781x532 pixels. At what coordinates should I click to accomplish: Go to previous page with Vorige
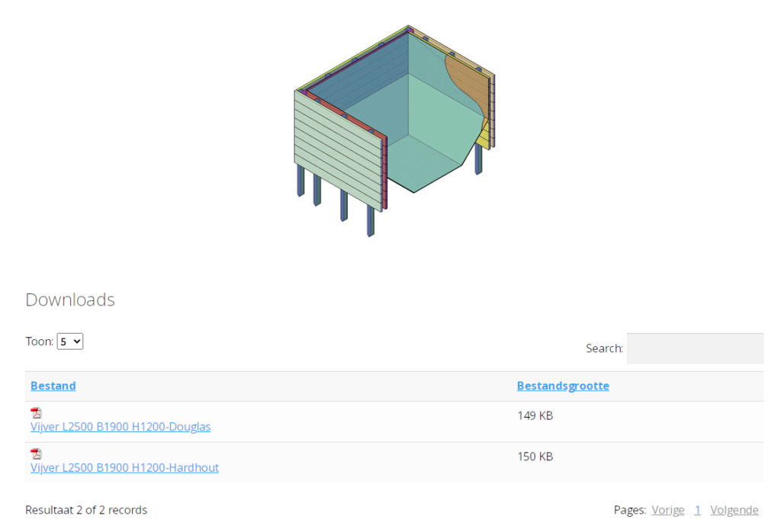667,510
